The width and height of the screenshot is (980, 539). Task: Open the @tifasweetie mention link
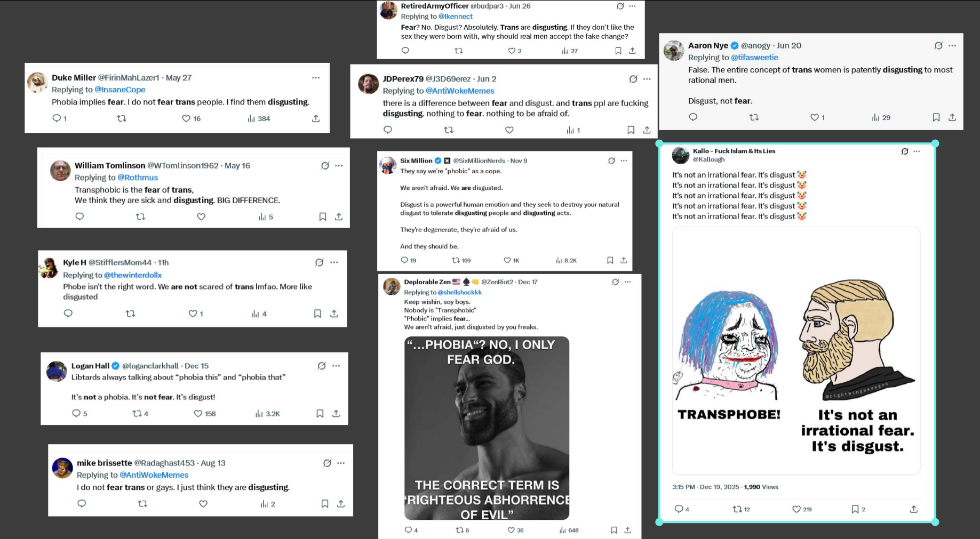(754, 58)
